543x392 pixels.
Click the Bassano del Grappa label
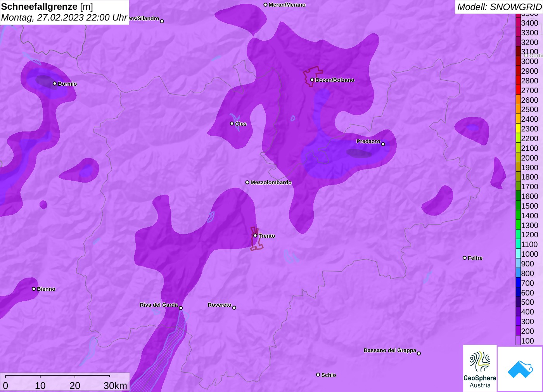click(x=390, y=350)
